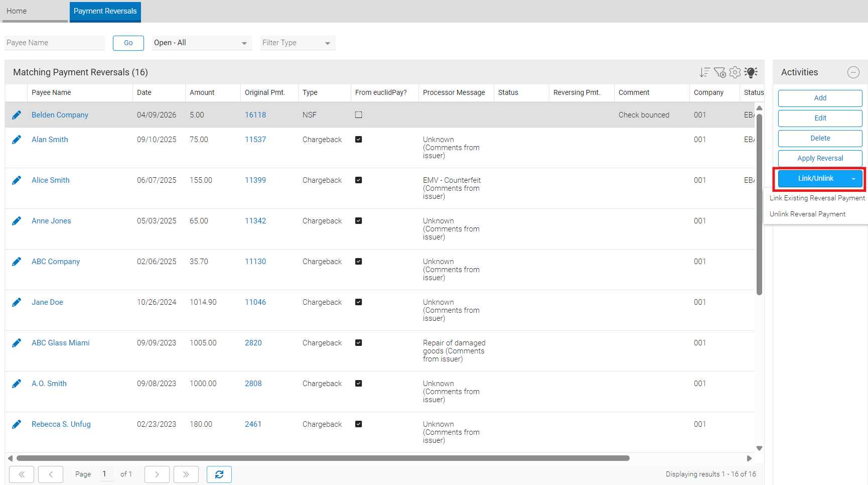Image resolution: width=868 pixels, height=485 pixels.
Task: Click the scroll down arrow of grid
Action: coord(760,448)
